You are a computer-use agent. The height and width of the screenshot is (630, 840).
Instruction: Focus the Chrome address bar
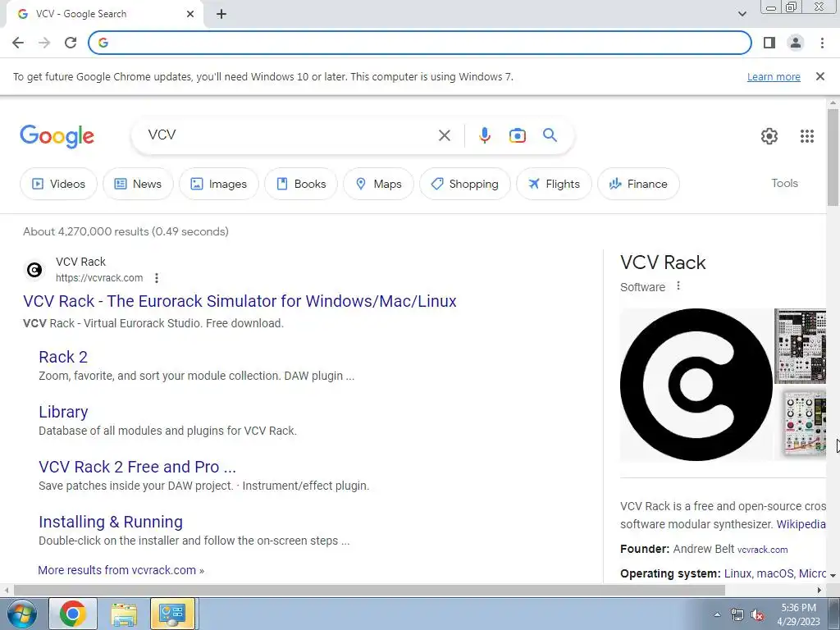pos(420,43)
